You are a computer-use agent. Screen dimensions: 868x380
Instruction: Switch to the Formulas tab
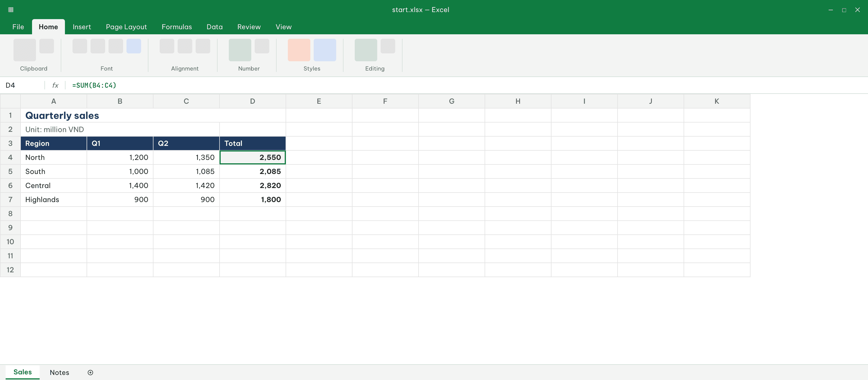click(x=177, y=27)
